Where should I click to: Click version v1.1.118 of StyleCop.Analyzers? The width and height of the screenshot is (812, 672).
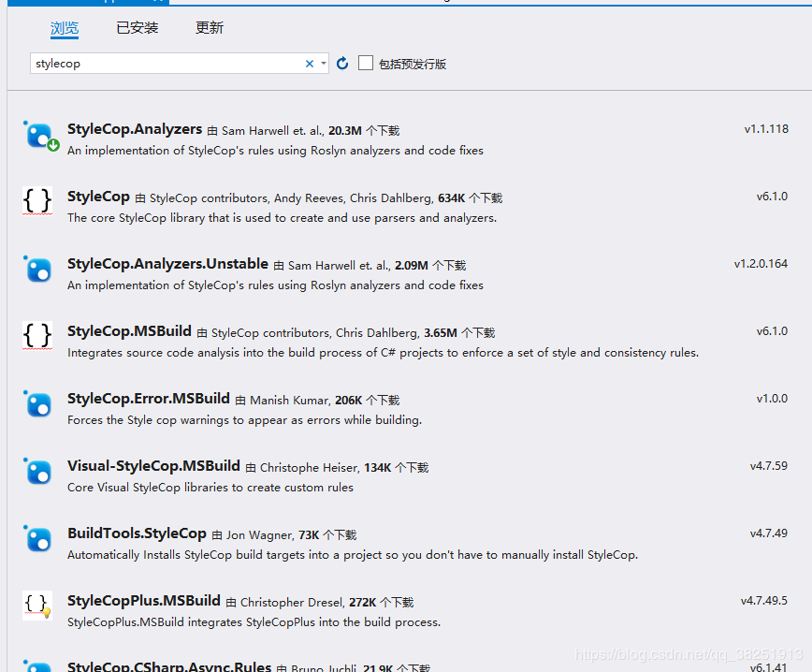pyautogui.click(x=766, y=129)
